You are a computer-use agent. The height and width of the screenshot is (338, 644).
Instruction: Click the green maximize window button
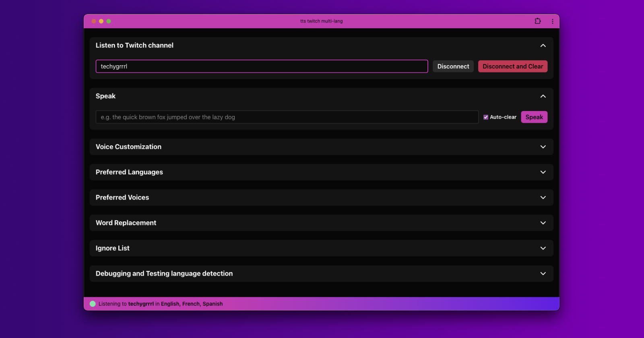[109, 21]
